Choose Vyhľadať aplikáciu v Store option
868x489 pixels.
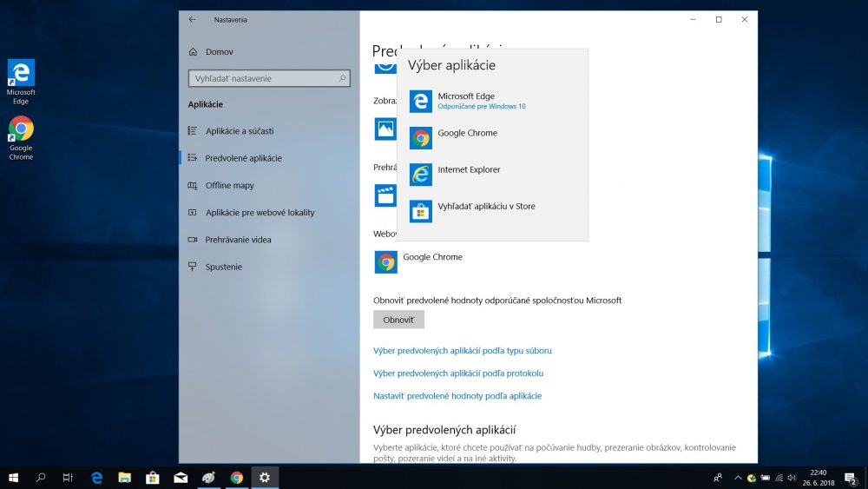point(492,211)
